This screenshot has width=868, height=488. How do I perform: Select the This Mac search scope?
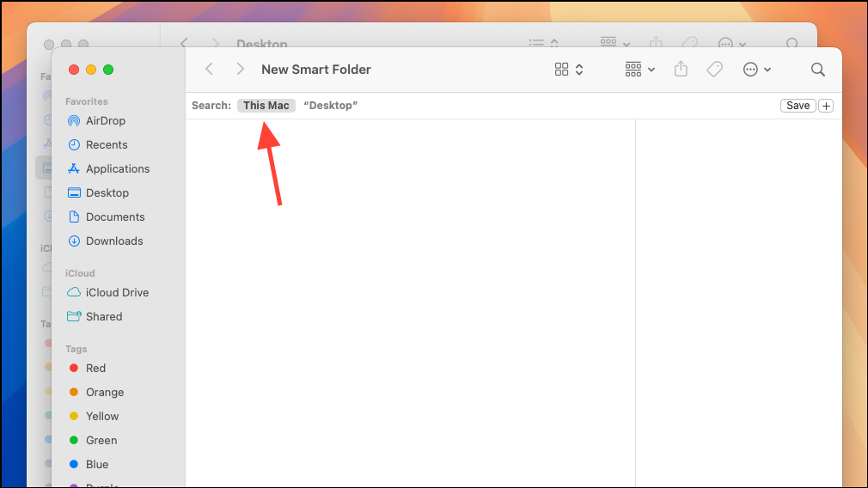(x=266, y=105)
